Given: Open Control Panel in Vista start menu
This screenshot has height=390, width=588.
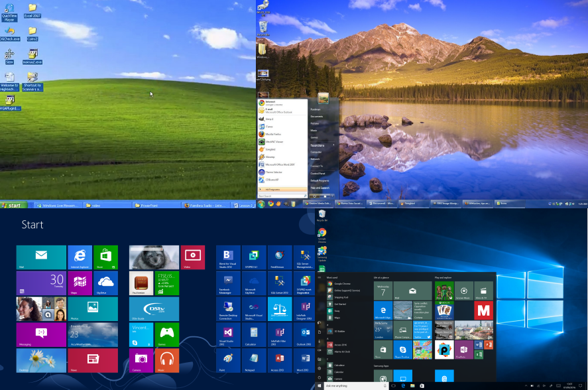Looking at the screenshot, I should (x=318, y=173).
